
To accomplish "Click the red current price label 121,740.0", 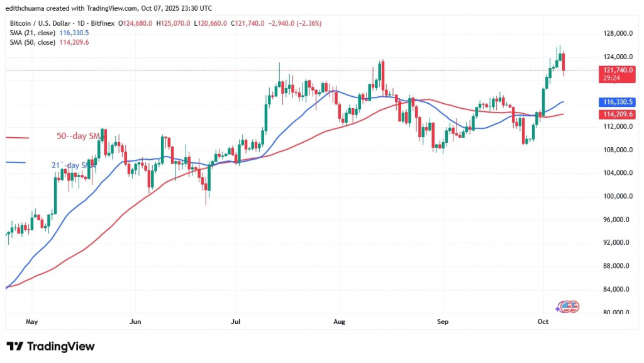I will (617, 70).
